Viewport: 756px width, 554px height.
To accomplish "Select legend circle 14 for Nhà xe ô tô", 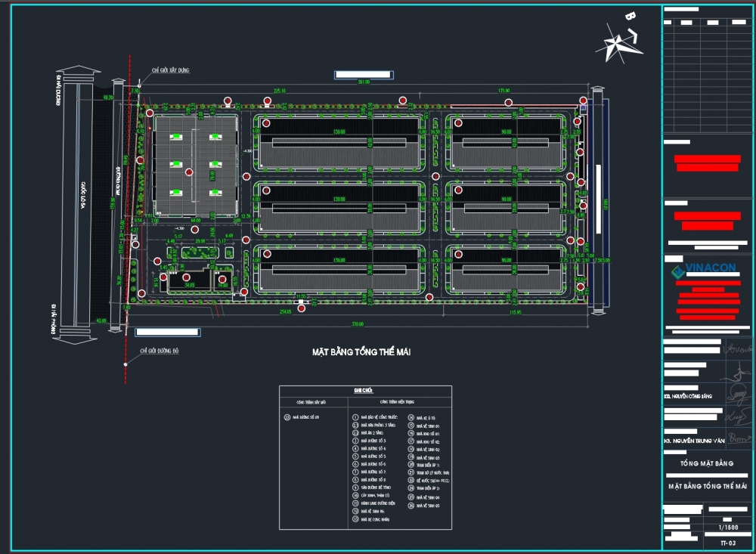I will [411, 416].
